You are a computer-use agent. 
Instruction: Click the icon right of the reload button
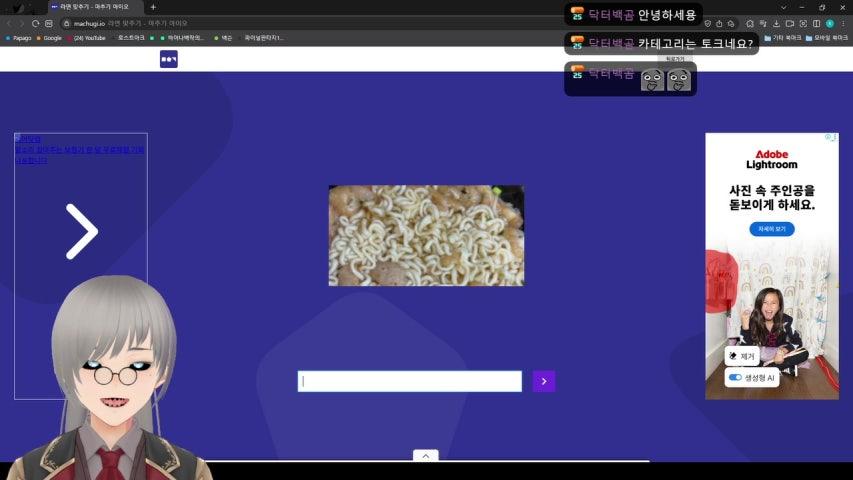tap(49, 23)
